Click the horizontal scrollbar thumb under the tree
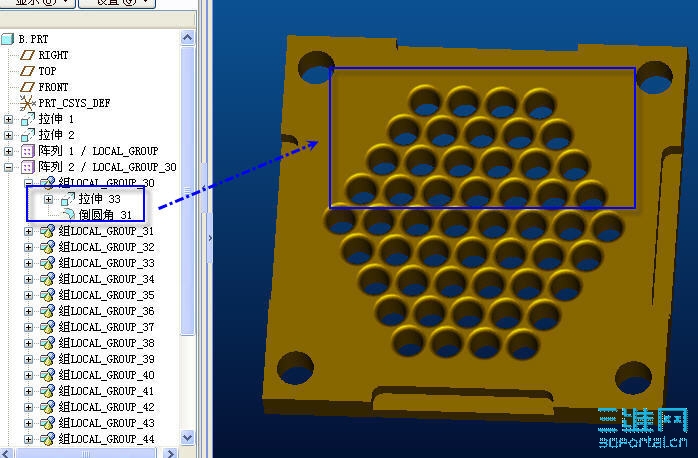The width and height of the screenshot is (698, 458). [86, 454]
